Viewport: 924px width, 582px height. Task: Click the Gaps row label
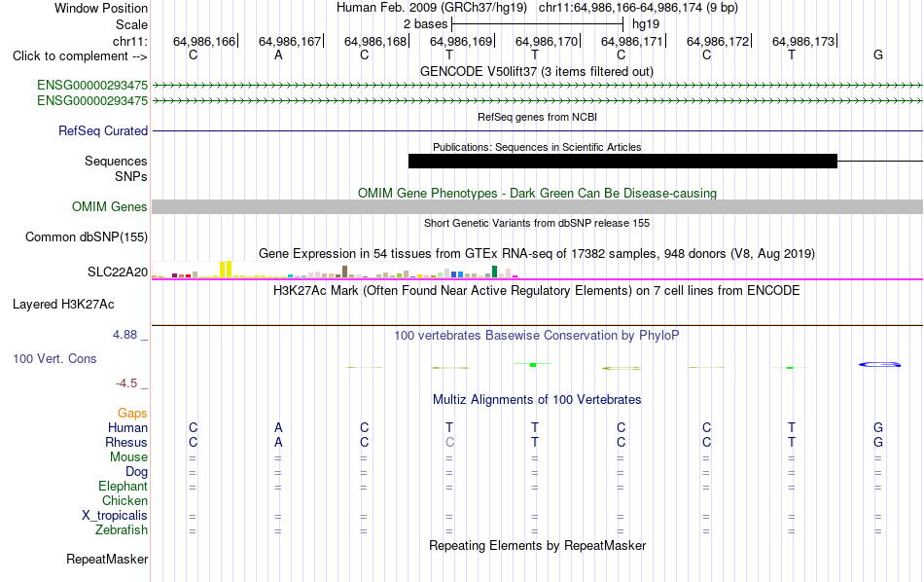pos(132,414)
